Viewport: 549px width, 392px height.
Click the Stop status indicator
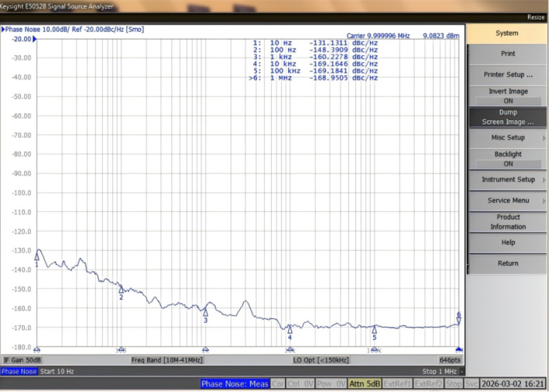tap(454, 384)
